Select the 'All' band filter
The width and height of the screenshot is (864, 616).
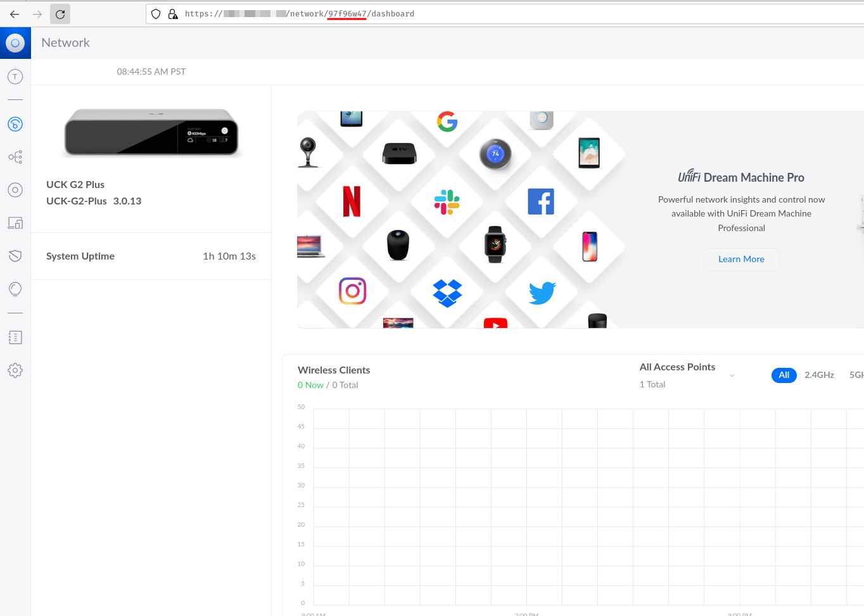784,375
